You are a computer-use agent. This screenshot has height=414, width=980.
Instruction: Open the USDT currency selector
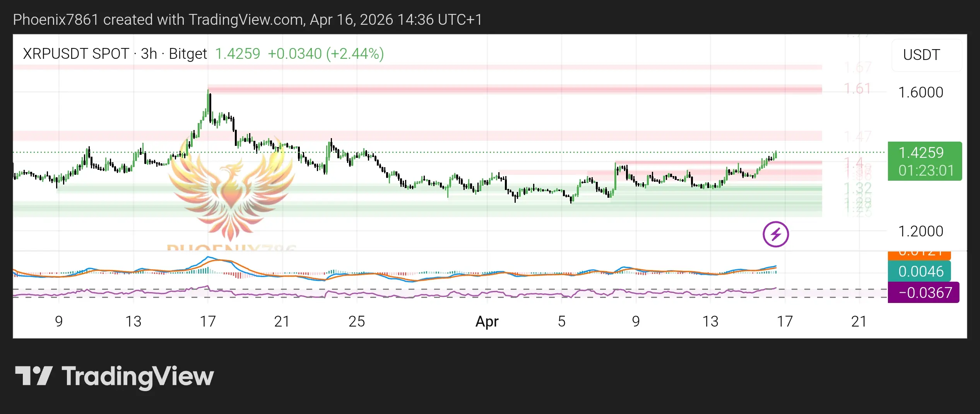click(926, 55)
